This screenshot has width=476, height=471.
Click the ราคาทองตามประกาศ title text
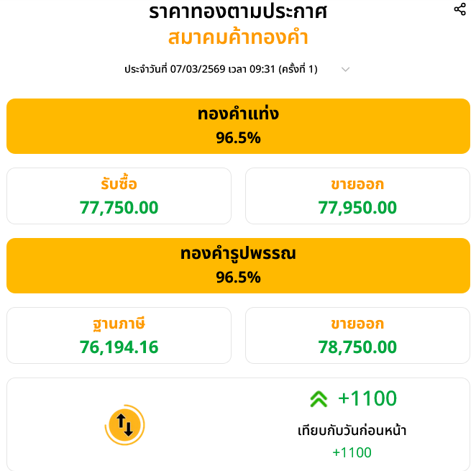pyautogui.click(x=238, y=12)
